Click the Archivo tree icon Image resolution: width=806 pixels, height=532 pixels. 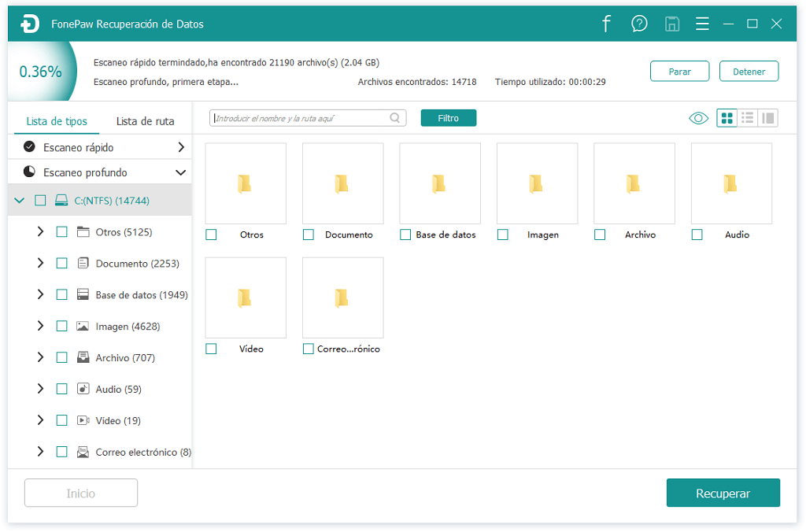[x=83, y=357]
